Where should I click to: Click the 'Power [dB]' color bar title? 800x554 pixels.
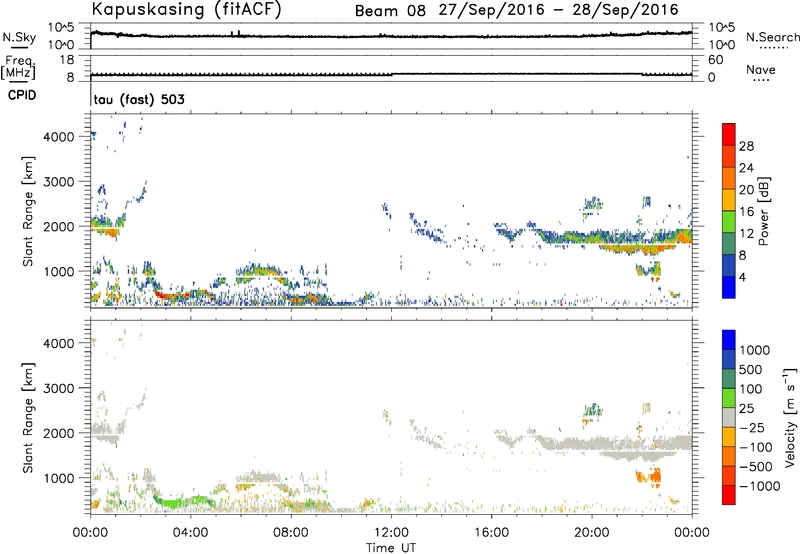tap(764, 211)
